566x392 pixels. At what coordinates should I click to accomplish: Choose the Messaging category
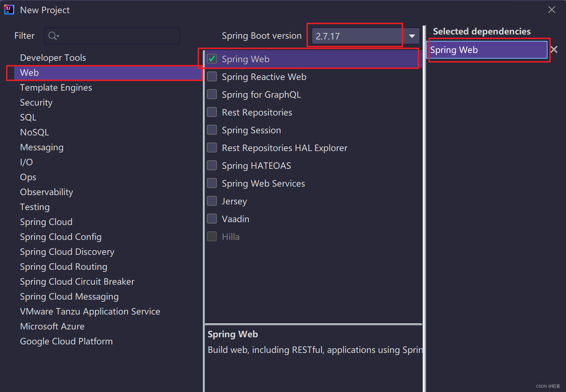click(x=42, y=147)
